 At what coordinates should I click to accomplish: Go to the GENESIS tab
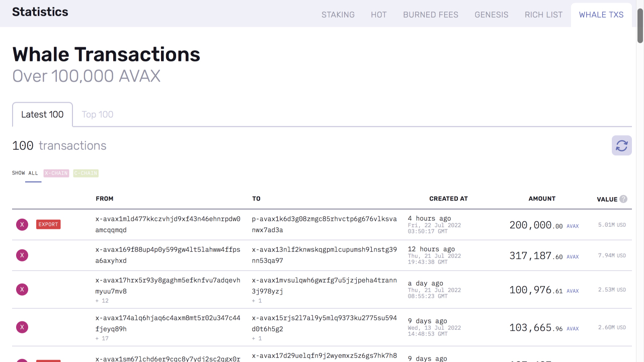[492, 15]
